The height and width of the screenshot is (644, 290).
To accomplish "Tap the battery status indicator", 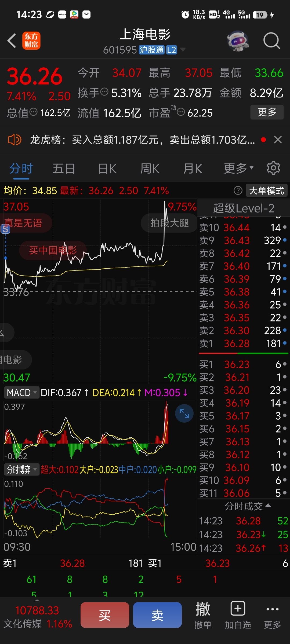I will coord(260,15).
